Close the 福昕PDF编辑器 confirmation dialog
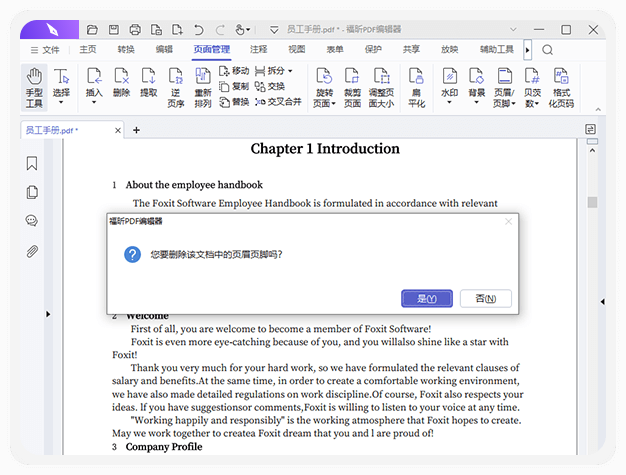626x475 pixels. coord(508,221)
